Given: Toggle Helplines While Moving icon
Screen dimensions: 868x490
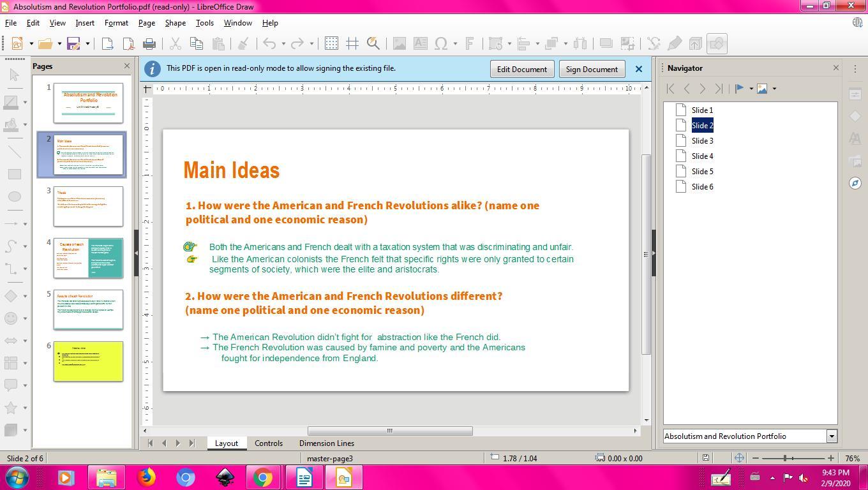Looking at the screenshot, I should [352, 43].
